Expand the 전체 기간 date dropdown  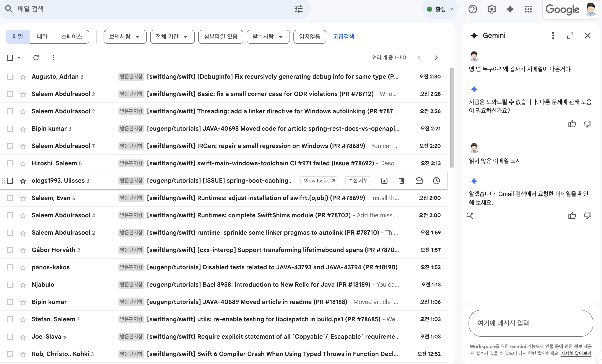(x=172, y=37)
